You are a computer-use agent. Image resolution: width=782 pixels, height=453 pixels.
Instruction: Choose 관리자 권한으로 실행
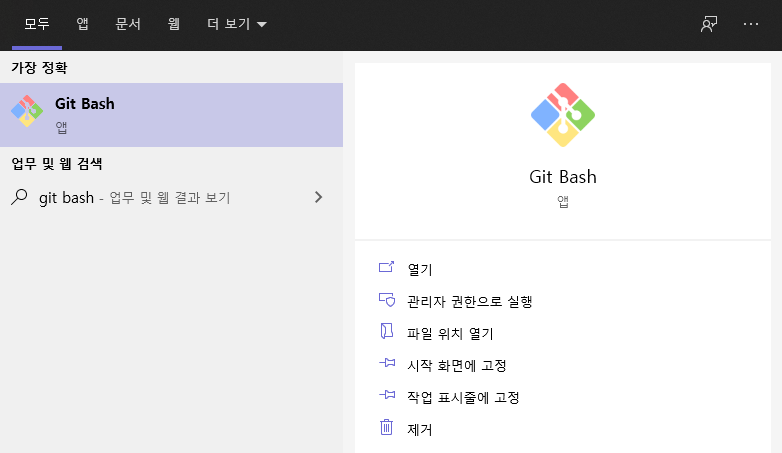coord(470,301)
